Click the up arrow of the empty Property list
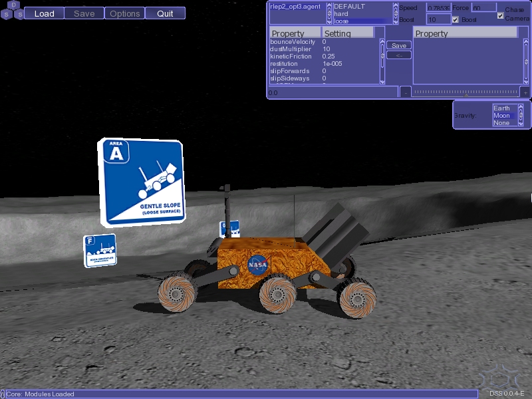The image size is (532, 399). click(x=526, y=42)
